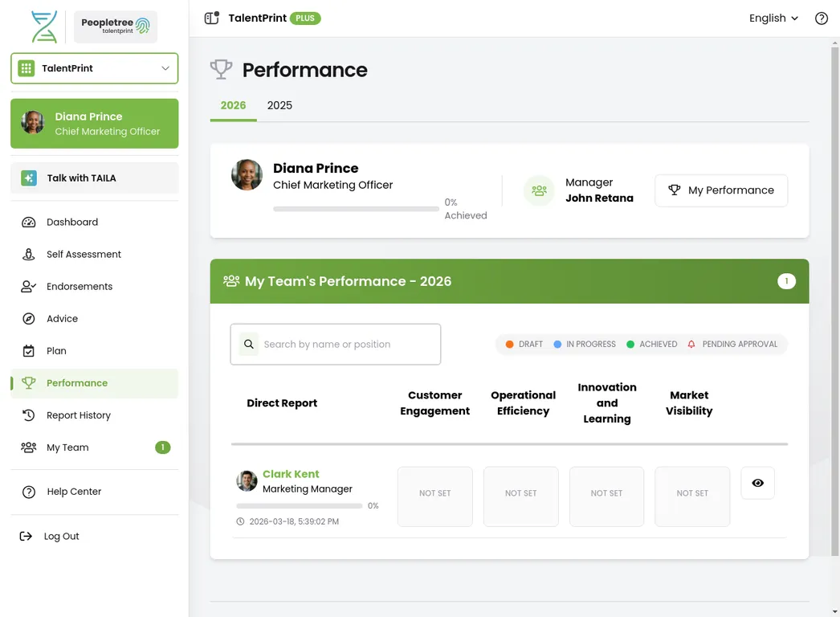The width and height of the screenshot is (840, 617).
Task: Click the Manager team icon circle
Action: (539, 190)
